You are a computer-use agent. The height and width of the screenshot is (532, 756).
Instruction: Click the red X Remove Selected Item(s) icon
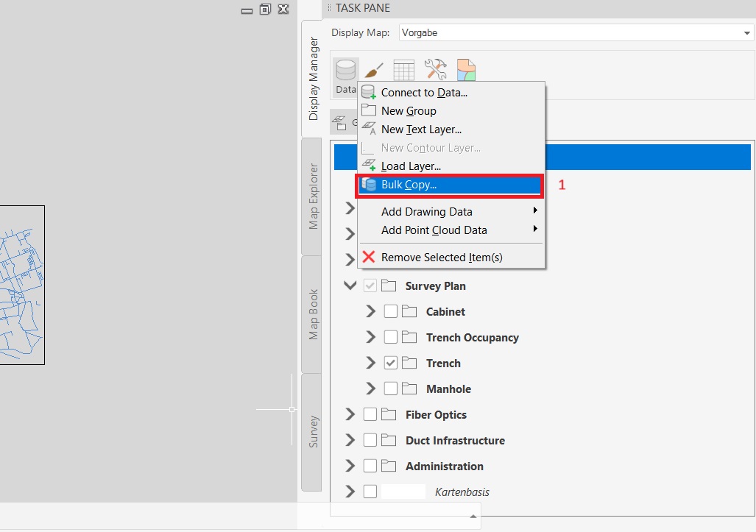click(369, 258)
